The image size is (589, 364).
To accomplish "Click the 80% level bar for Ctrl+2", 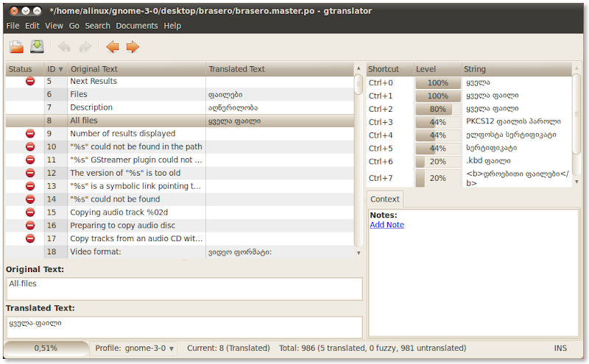I will pyautogui.click(x=438, y=109).
